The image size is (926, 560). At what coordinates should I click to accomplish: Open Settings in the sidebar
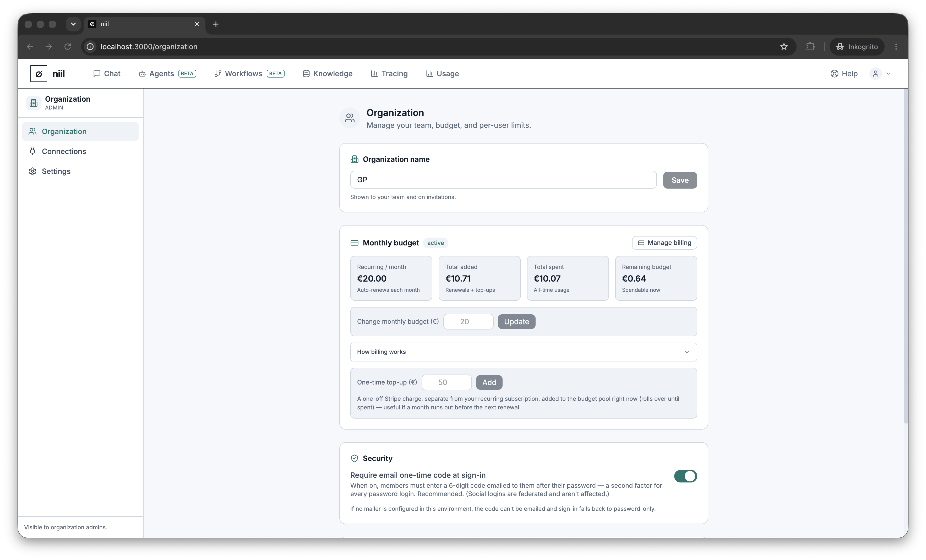point(80,171)
